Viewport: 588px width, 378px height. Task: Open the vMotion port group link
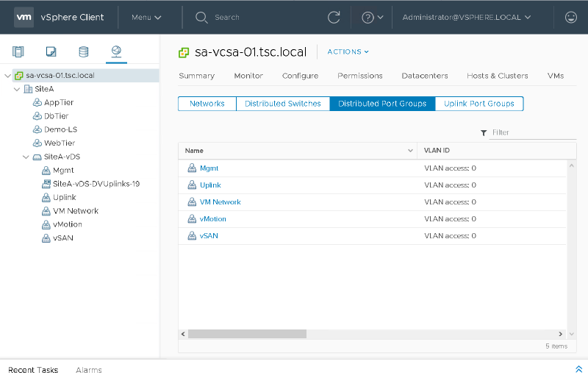(212, 219)
